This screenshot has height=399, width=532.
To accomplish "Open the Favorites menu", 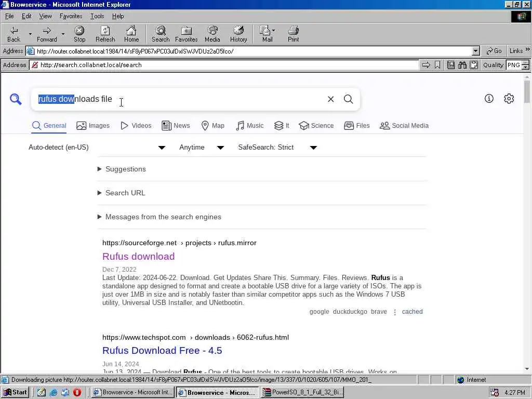I will [x=71, y=16].
